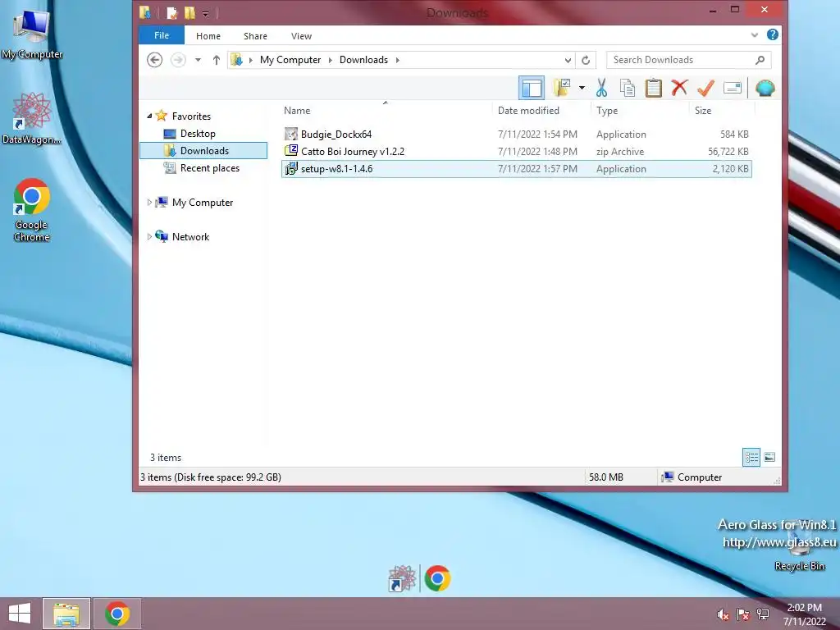
Task: Click the Copy icon in toolbar
Action: (628, 88)
